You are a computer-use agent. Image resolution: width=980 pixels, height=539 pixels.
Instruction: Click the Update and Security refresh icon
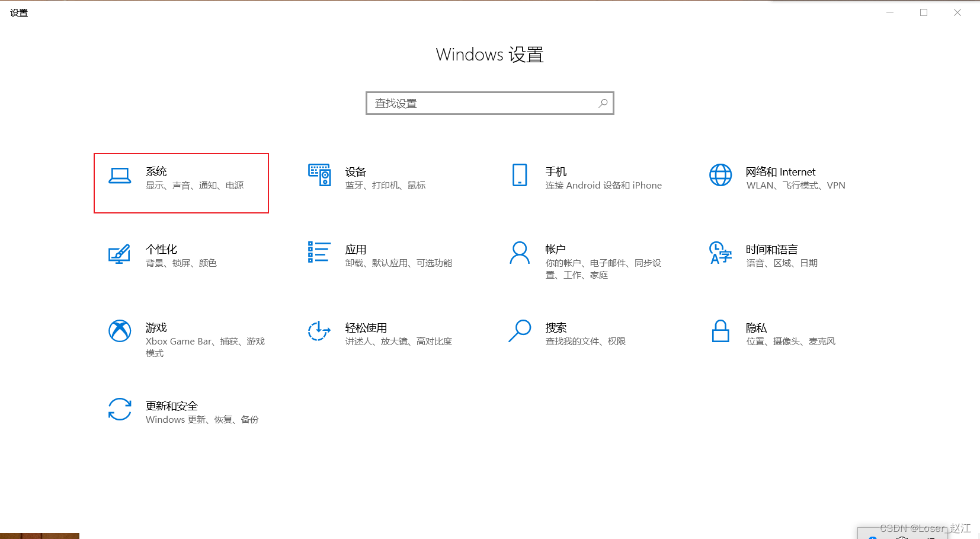click(120, 409)
